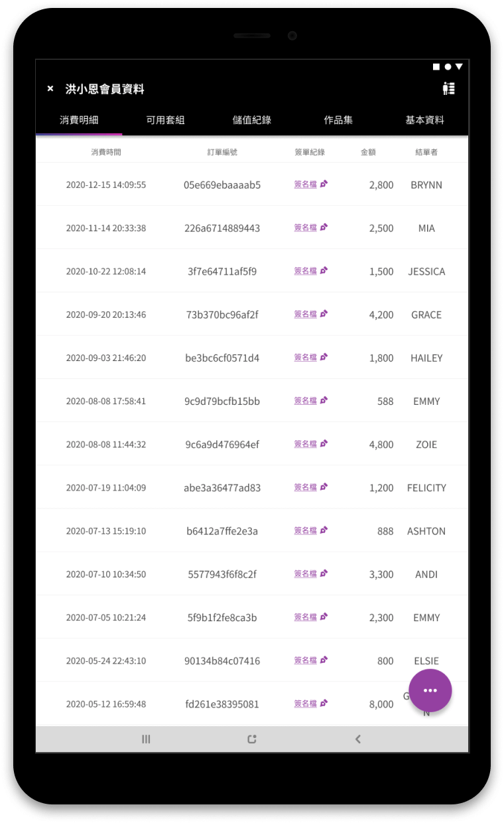Open 簽名檔 link for JESSICA order
The width and height of the screenshot is (504, 823).
(306, 271)
